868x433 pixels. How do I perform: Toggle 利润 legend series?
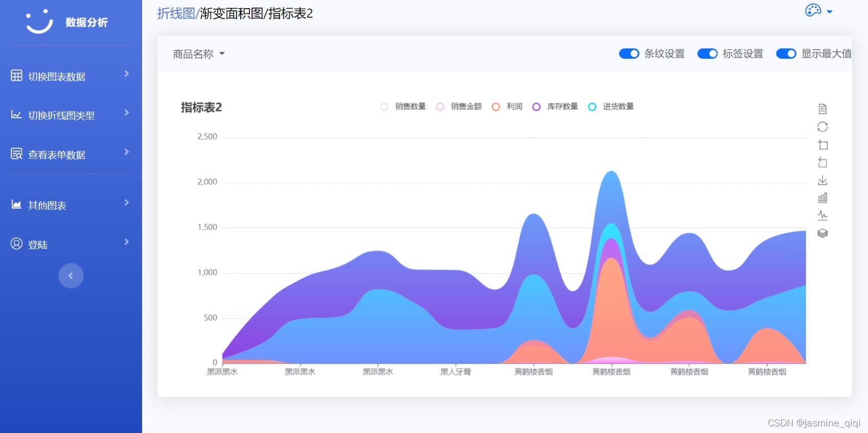tap(507, 106)
